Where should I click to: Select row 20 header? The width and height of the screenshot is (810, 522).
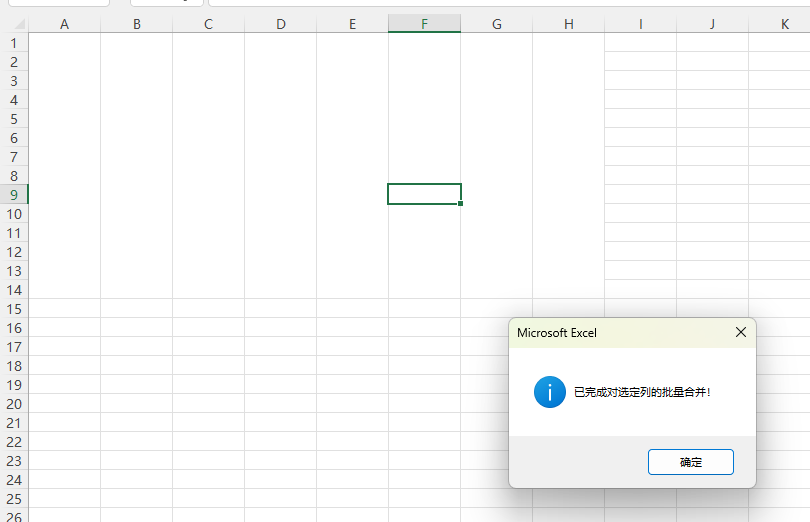point(14,403)
